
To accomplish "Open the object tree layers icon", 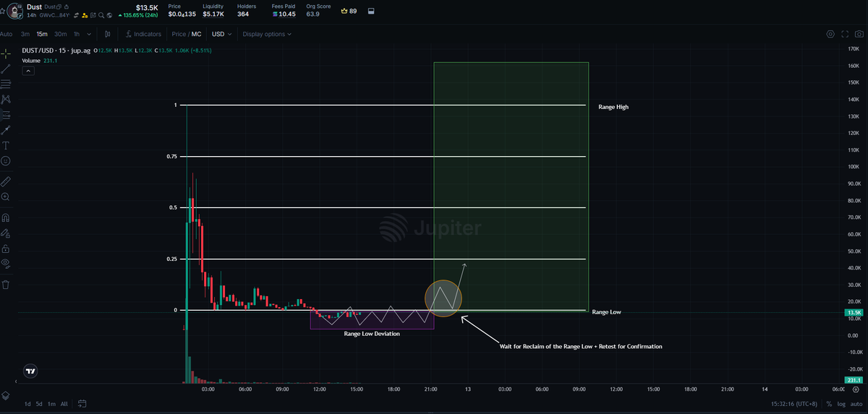I will point(6,395).
